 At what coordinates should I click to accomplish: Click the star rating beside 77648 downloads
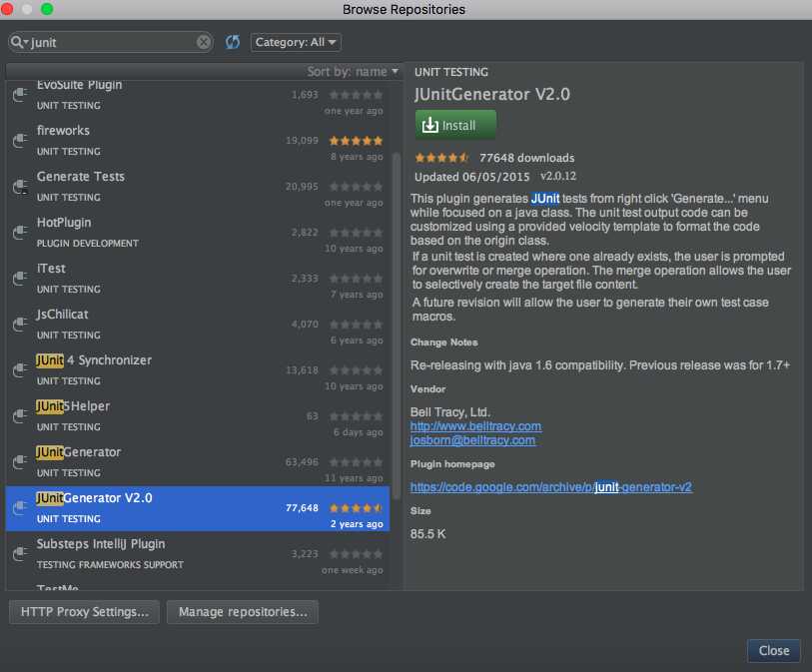click(441, 158)
